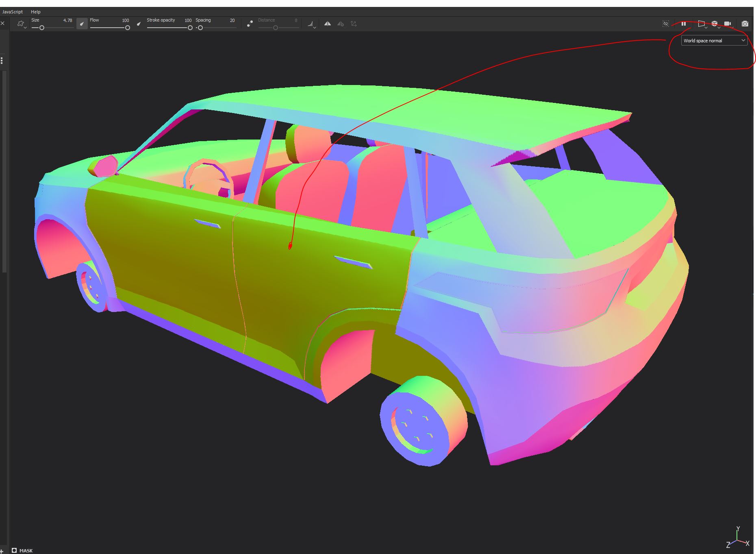The image size is (756, 554).
Task: Toggle the radial symmetry option
Action: point(341,24)
